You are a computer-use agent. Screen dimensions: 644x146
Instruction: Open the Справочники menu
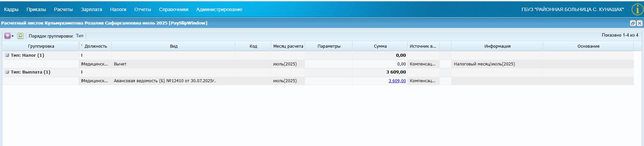click(174, 9)
